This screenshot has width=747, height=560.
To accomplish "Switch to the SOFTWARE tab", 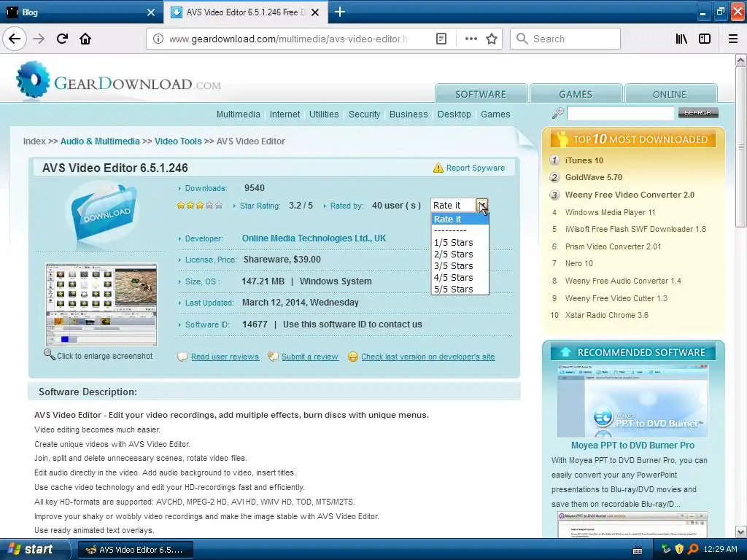I will tap(481, 94).
